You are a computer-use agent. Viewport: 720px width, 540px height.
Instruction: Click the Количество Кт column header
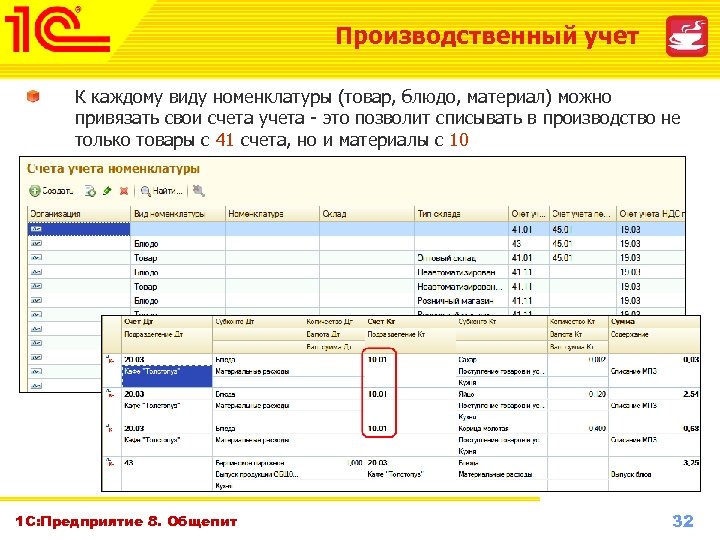(x=572, y=322)
